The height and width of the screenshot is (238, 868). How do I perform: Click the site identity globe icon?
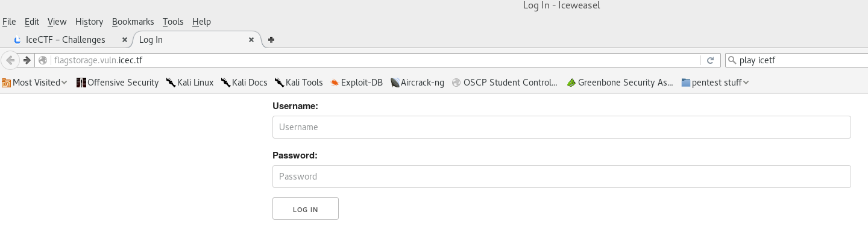coord(43,60)
